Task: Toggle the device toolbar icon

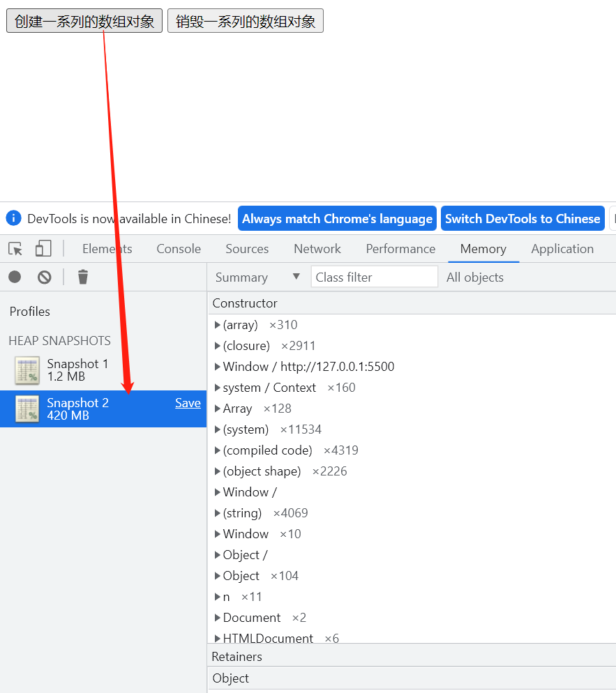Action: click(x=43, y=249)
